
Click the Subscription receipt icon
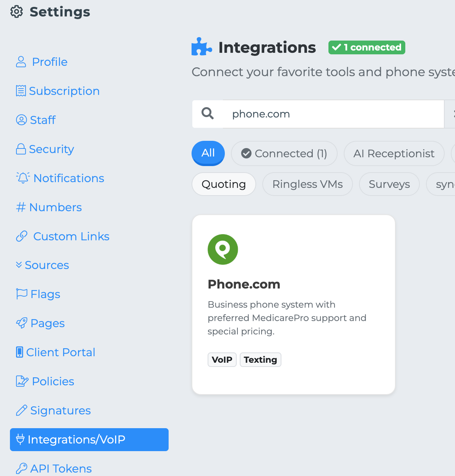coord(21,91)
